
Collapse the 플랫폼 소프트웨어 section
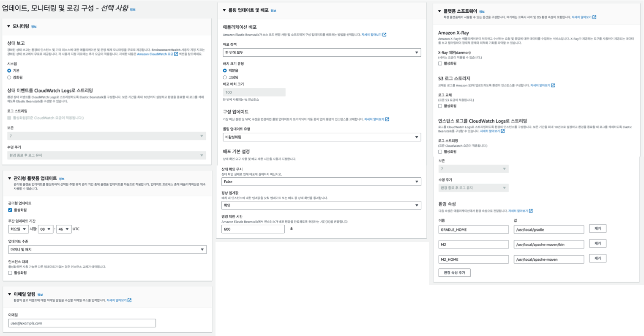(x=439, y=11)
